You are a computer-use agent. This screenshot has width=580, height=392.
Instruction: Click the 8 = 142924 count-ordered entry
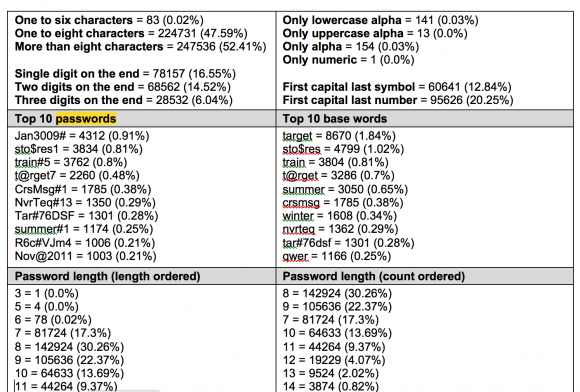pyautogui.click(x=337, y=293)
